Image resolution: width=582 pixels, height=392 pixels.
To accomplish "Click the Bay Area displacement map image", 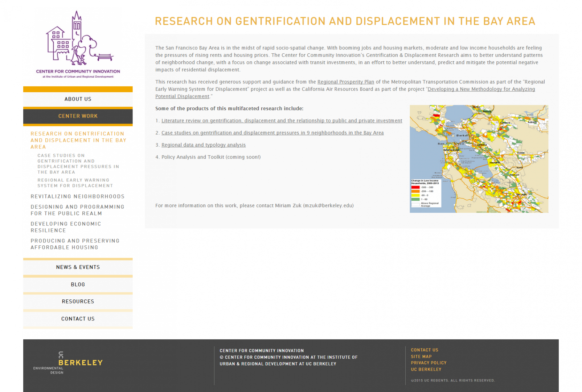I will pyautogui.click(x=479, y=159).
